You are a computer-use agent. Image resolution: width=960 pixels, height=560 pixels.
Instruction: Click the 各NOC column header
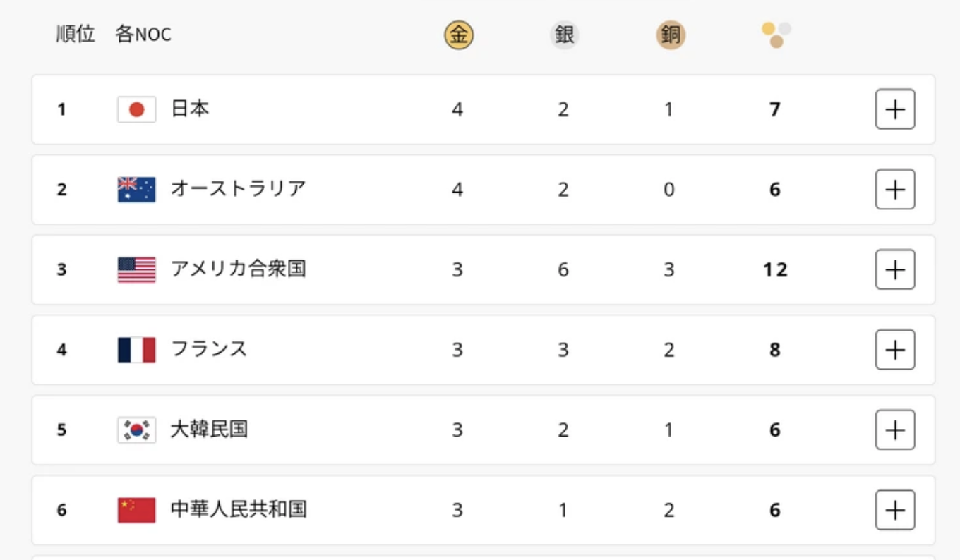[x=143, y=34]
